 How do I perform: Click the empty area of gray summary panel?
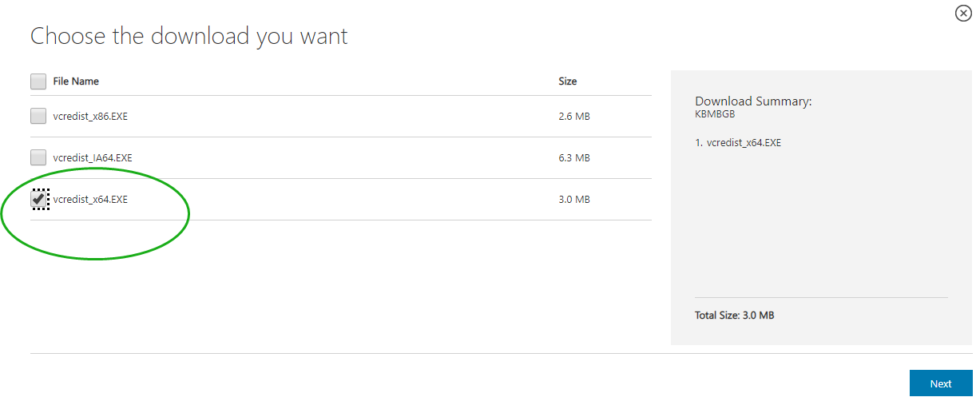(821, 224)
